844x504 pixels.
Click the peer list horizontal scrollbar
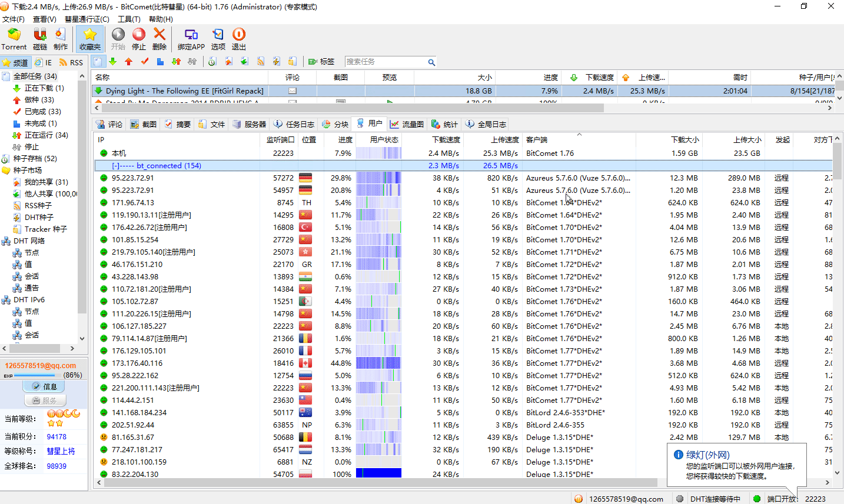[x=380, y=482]
